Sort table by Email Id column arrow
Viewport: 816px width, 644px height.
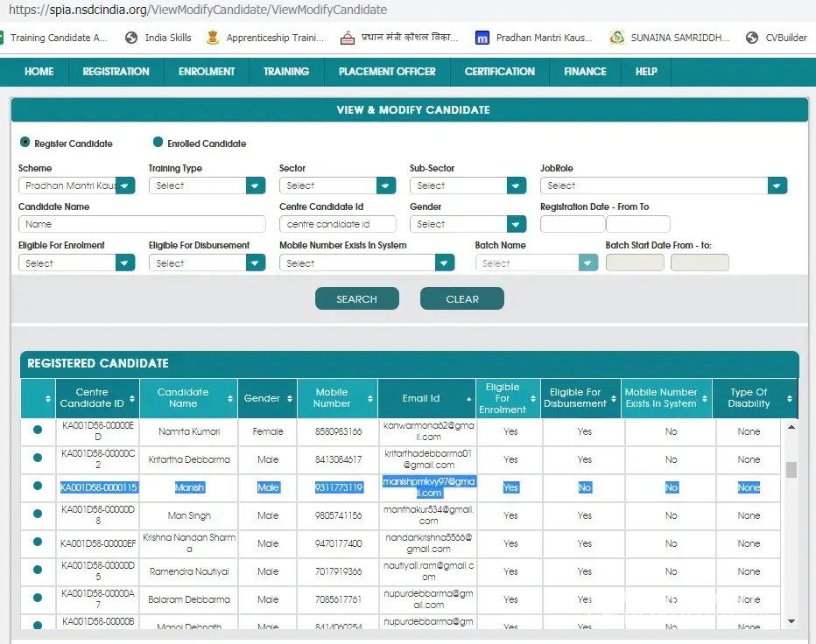[x=468, y=399]
